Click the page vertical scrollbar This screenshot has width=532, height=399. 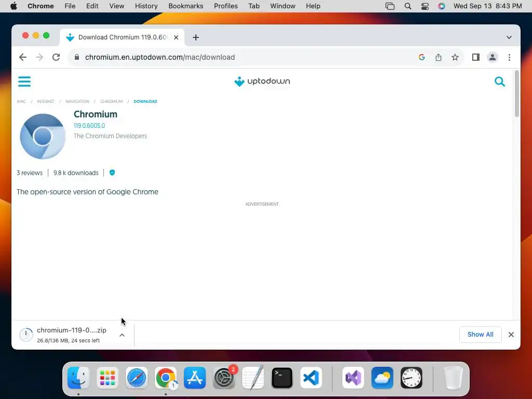517,94
